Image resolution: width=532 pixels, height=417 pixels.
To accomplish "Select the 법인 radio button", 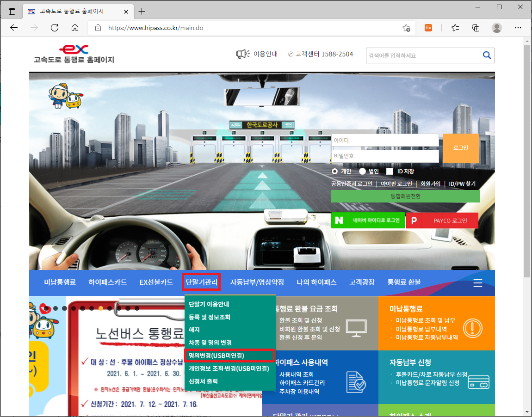I will point(362,171).
